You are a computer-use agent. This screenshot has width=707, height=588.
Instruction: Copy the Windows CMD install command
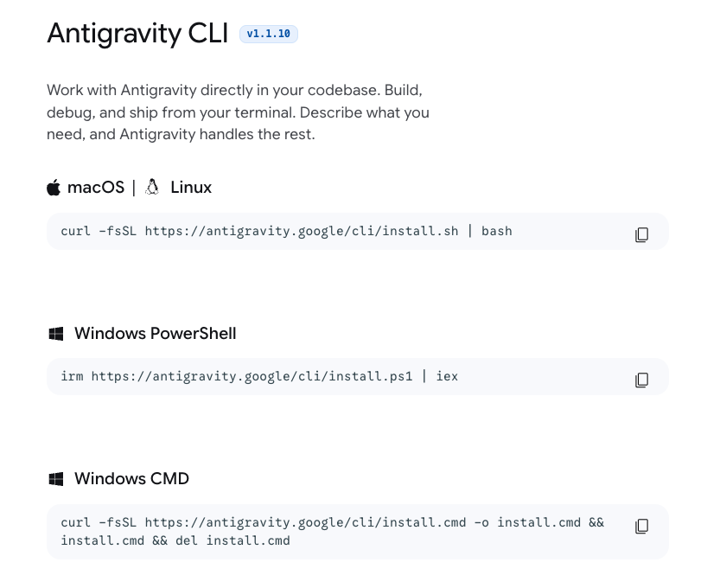click(641, 526)
